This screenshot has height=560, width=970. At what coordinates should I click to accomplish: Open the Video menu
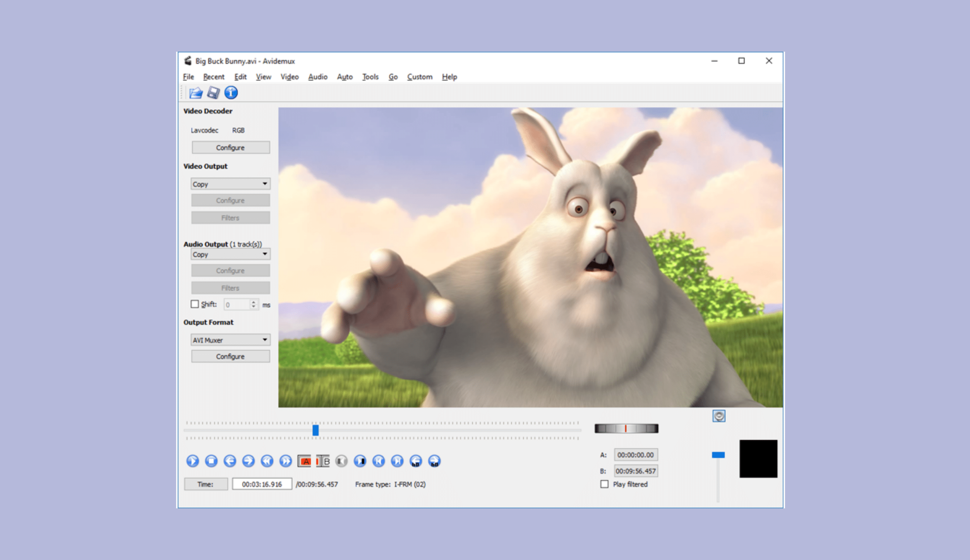[x=289, y=77]
